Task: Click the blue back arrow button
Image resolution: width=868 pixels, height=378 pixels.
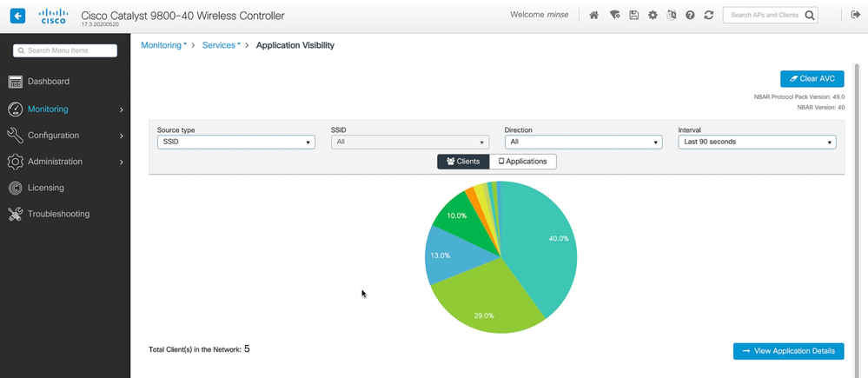Action: [17, 16]
